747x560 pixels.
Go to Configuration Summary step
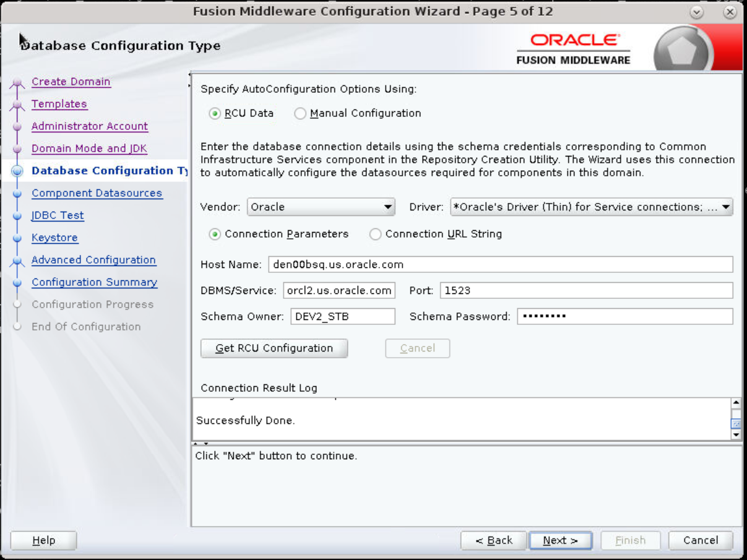(x=95, y=282)
